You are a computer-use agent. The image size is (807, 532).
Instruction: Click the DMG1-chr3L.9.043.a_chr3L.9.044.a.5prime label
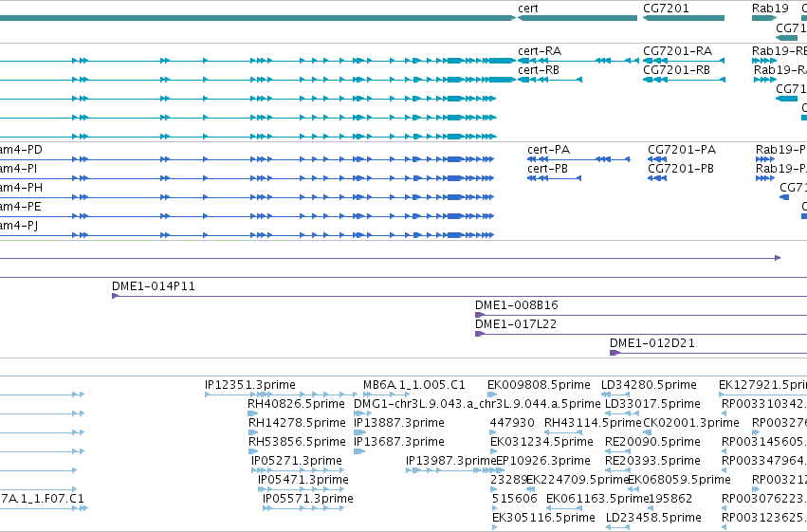477,404
